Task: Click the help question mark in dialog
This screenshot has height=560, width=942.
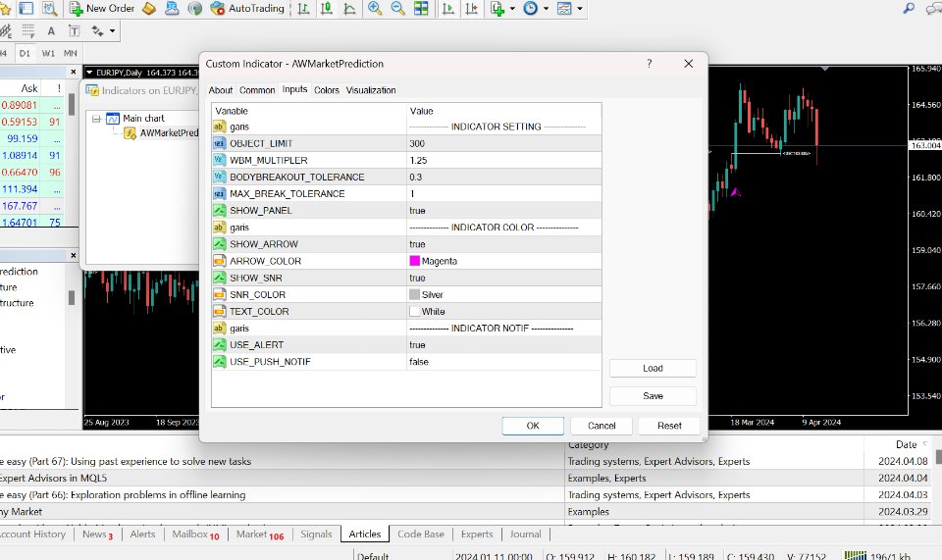Action: tap(650, 64)
